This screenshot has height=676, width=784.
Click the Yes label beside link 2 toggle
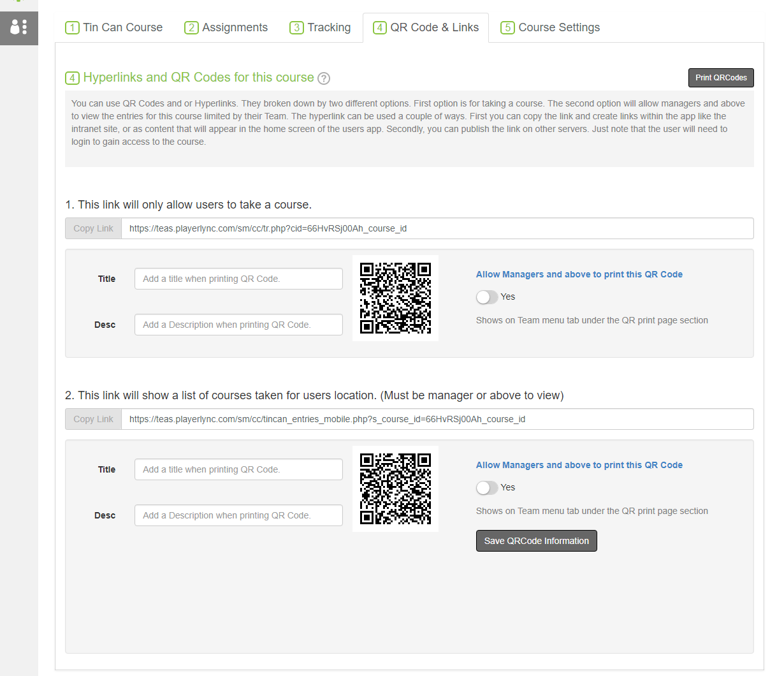(x=508, y=487)
